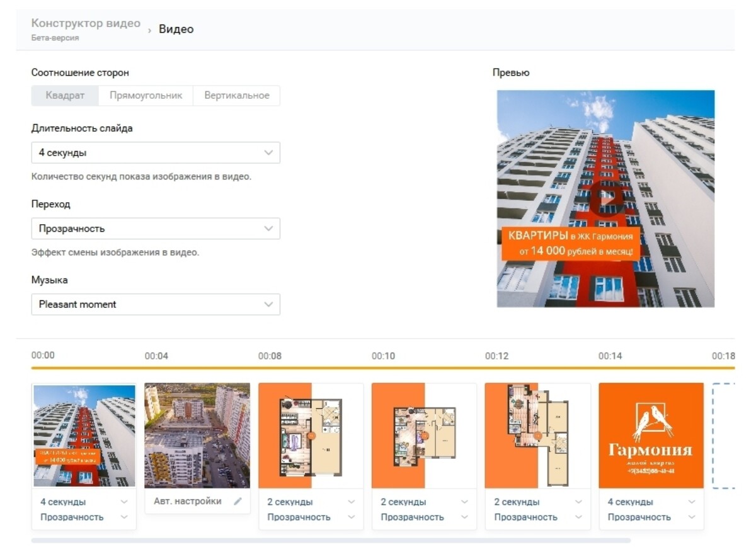Screen dimensions: 756x554
Task: Select floor plan slide at 00:12
Action: (x=537, y=436)
